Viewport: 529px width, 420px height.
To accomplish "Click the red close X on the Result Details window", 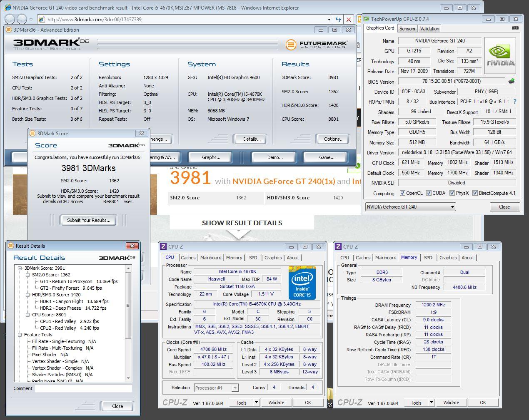I will pyautogui.click(x=132, y=246).
